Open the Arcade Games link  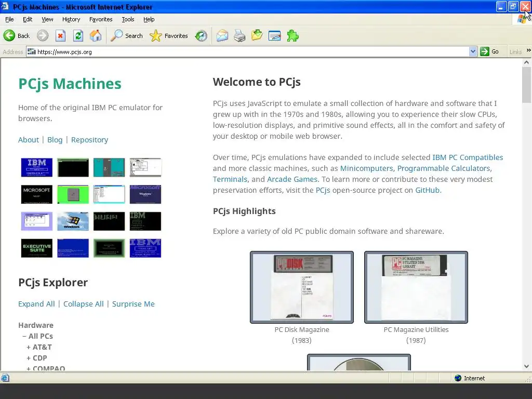click(292, 179)
